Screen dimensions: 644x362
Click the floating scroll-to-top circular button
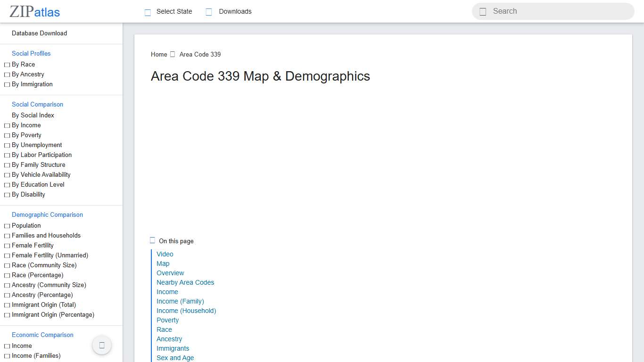(101, 345)
